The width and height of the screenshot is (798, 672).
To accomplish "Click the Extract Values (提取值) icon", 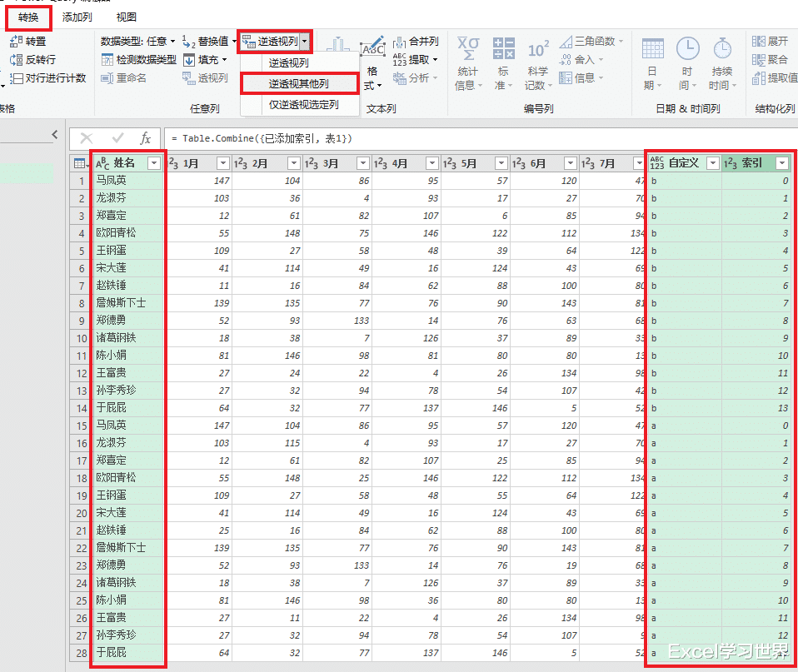I will (758, 78).
